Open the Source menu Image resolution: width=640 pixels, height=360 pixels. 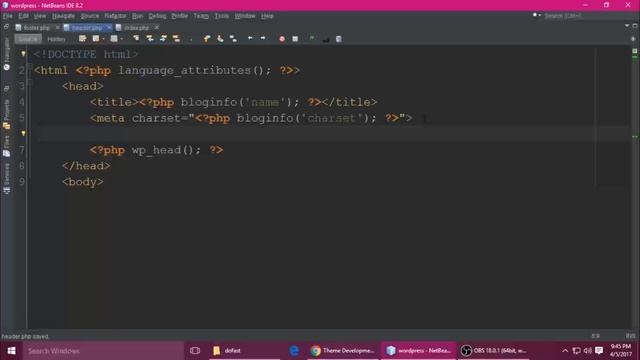(x=90, y=16)
